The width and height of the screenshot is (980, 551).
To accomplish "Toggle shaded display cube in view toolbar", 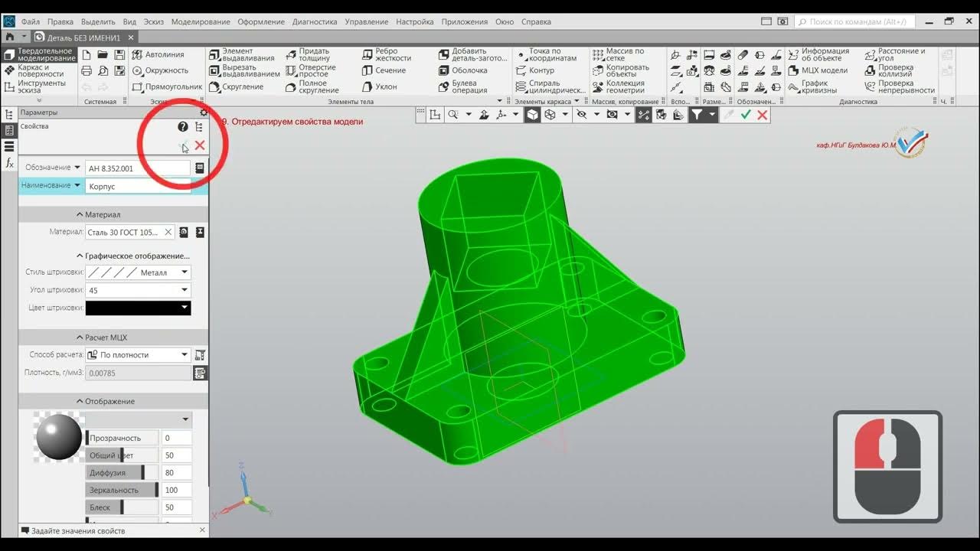I will (x=532, y=115).
